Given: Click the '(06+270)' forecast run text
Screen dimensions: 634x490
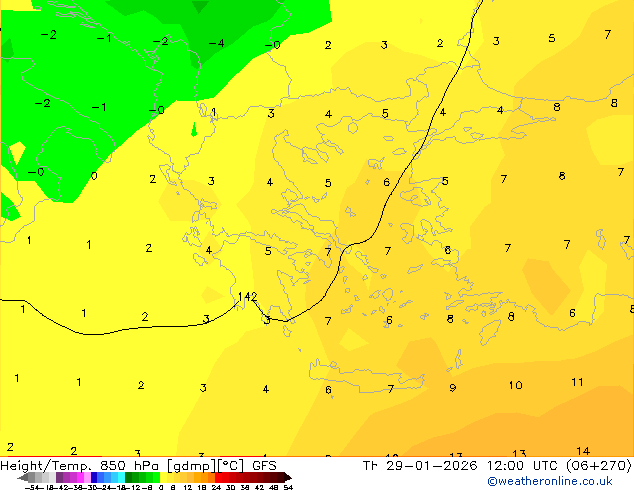Looking at the screenshot, I should pos(599,466).
